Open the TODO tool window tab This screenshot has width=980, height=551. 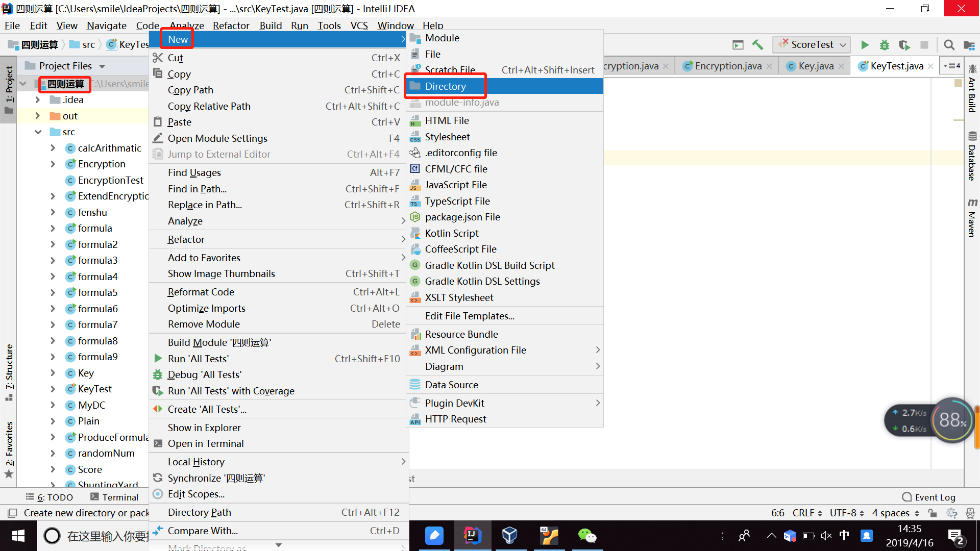(49, 497)
